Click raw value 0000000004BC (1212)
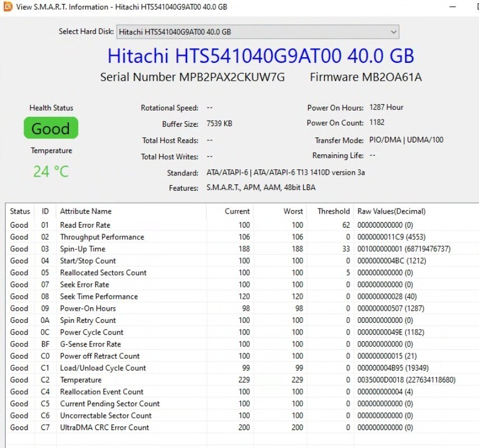 [392, 261]
